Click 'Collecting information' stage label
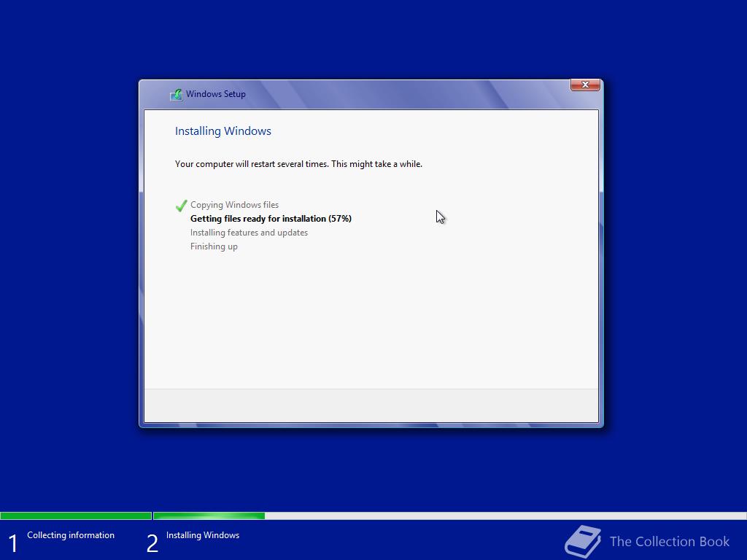 coord(71,534)
